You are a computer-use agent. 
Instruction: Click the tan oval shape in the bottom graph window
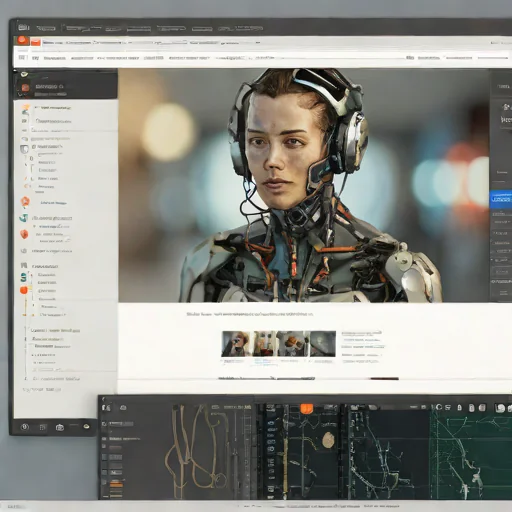click(x=328, y=440)
